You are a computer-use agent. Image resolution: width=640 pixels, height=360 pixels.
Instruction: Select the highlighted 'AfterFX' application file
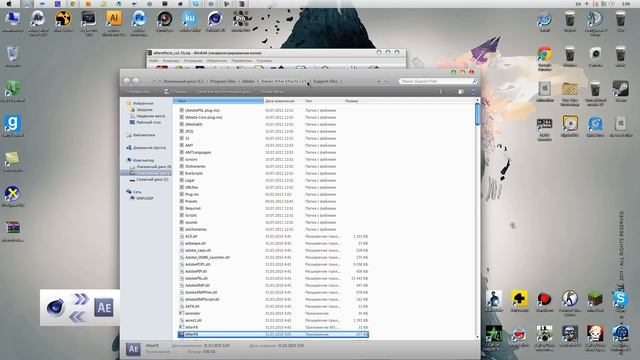click(x=273, y=334)
